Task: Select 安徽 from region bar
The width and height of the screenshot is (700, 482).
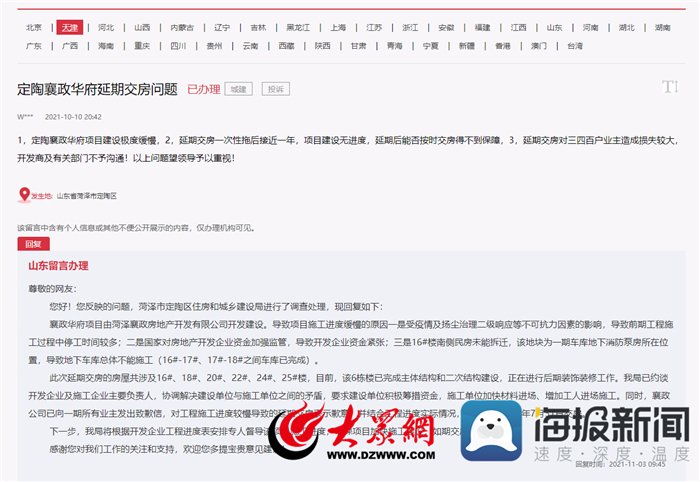Action: (x=446, y=28)
